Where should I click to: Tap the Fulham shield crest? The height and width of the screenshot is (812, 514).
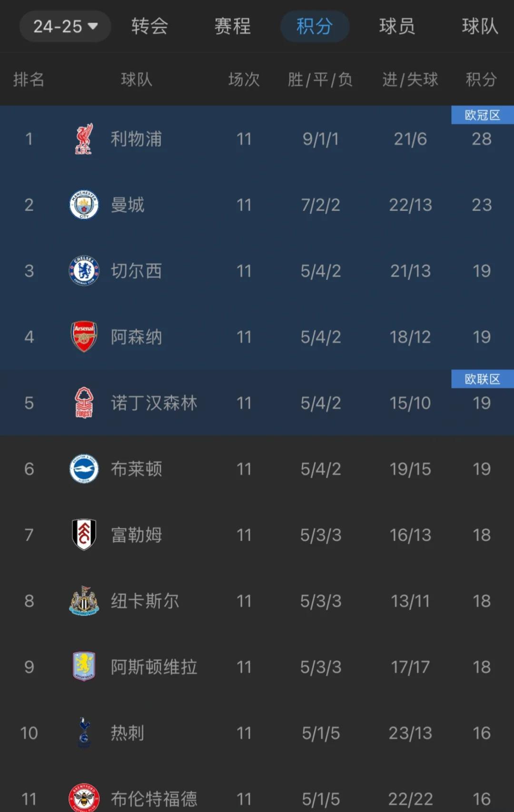[84, 535]
